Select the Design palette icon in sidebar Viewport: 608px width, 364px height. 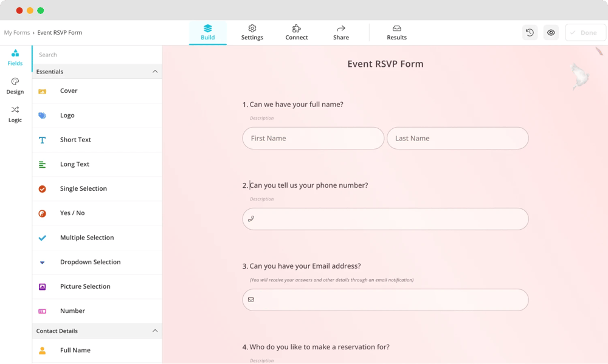15,86
